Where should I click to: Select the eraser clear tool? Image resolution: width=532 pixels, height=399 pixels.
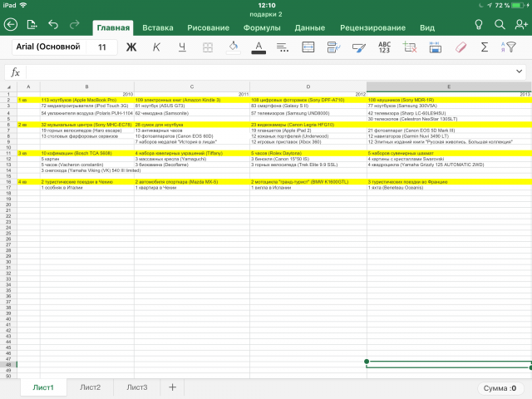[461, 47]
